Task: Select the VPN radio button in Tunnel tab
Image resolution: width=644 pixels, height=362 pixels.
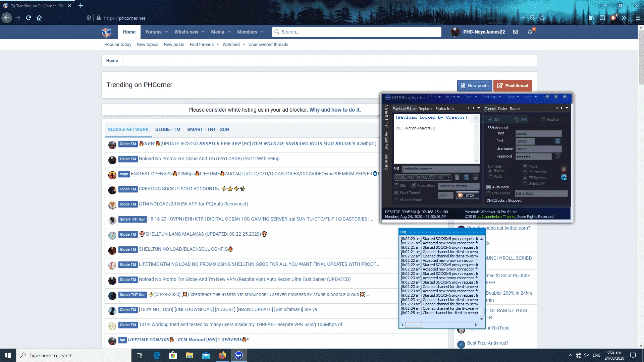Action: (x=517, y=120)
